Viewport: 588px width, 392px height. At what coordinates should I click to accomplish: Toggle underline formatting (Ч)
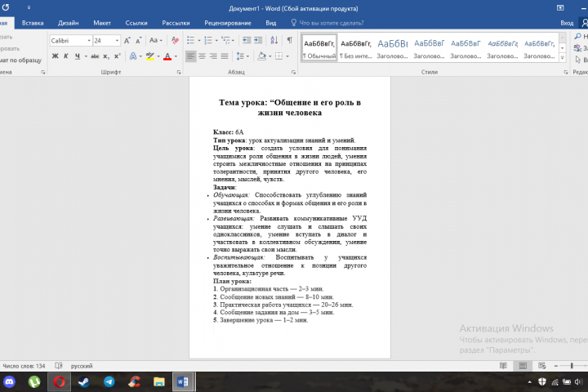click(78, 56)
